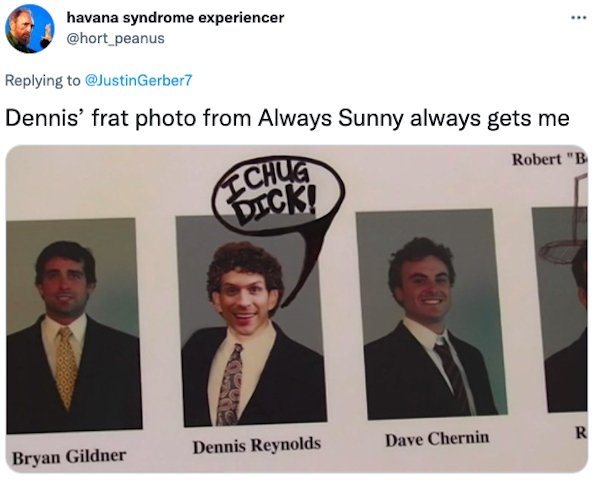The image size is (600, 484).
Task: Click the tweet author's profile avatar
Action: click(x=27, y=29)
